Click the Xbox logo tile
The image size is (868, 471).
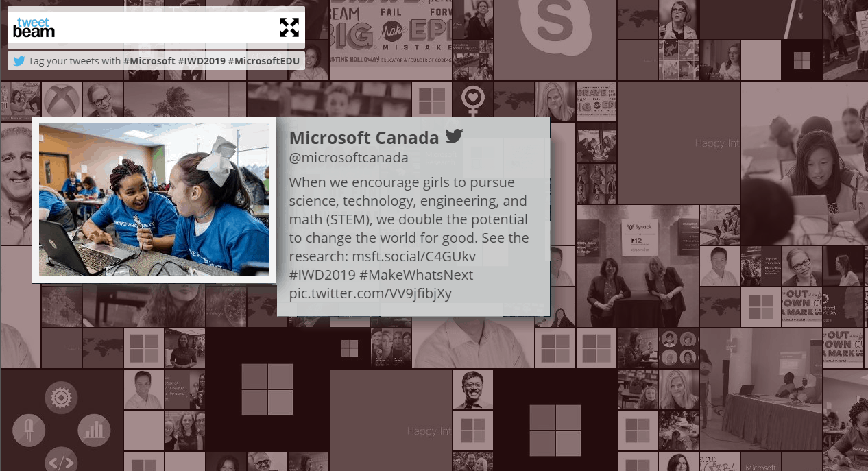[x=61, y=100]
